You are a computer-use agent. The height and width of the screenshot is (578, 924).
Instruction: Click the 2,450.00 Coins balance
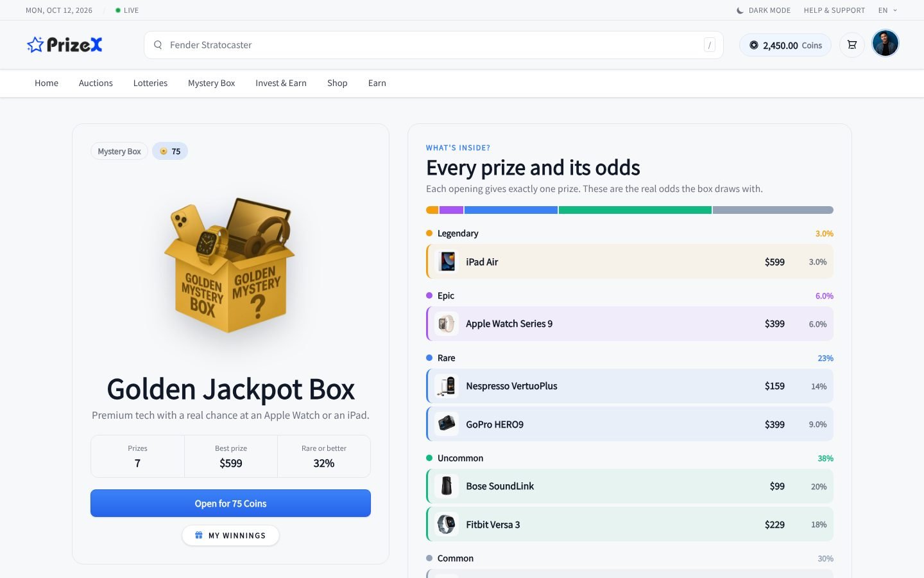tap(785, 45)
